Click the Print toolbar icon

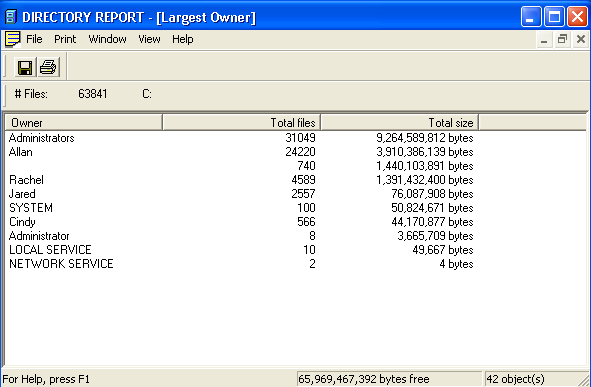click(48, 67)
